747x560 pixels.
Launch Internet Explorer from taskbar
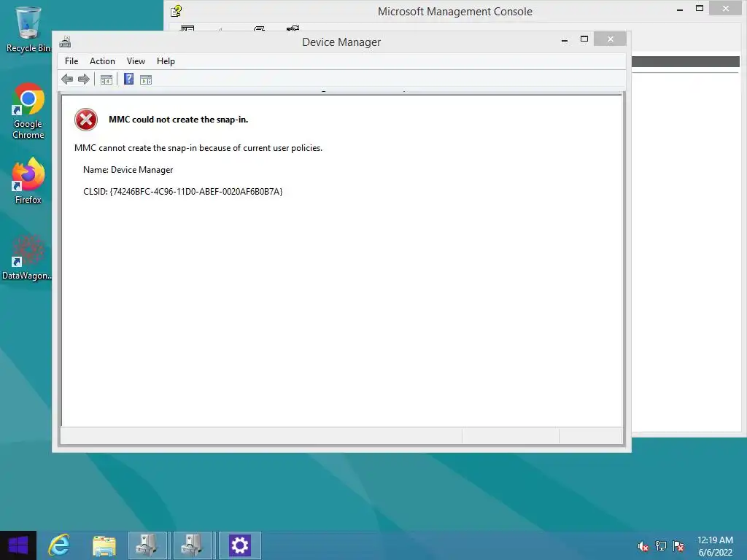60,545
